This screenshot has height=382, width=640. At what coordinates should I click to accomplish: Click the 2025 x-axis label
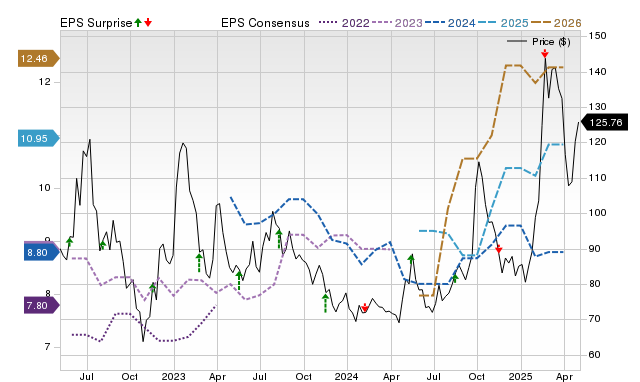click(x=520, y=376)
